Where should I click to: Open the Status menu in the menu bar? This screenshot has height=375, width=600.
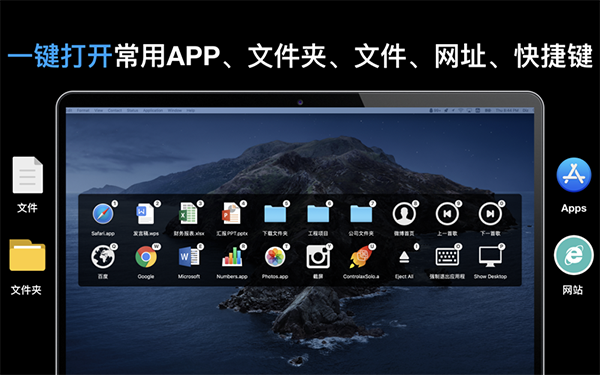132,111
